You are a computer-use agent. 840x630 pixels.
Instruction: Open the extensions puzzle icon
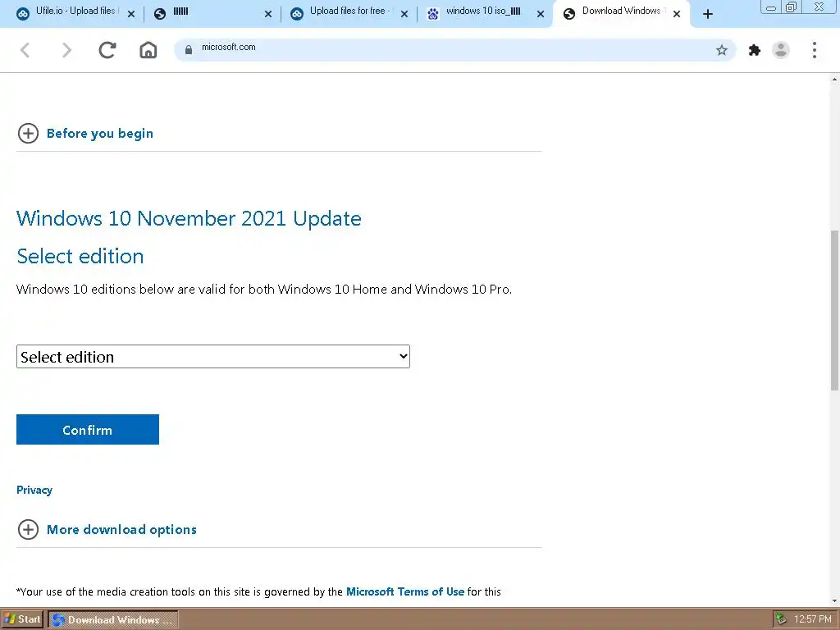755,50
